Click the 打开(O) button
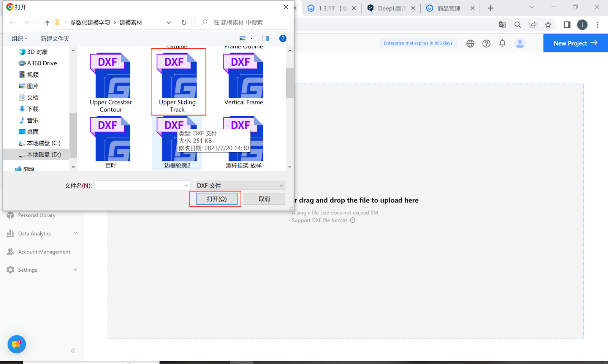This screenshot has height=364, width=608. click(217, 199)
